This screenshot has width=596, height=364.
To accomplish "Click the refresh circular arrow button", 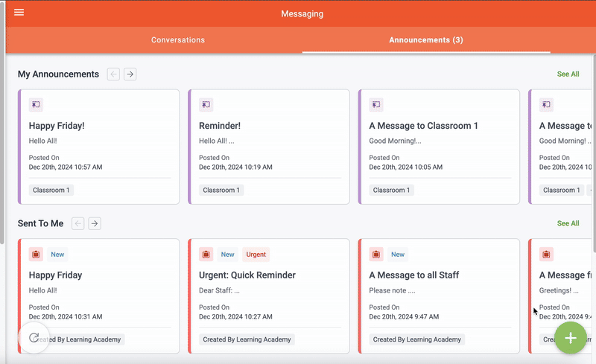I will tap(34, 337).
